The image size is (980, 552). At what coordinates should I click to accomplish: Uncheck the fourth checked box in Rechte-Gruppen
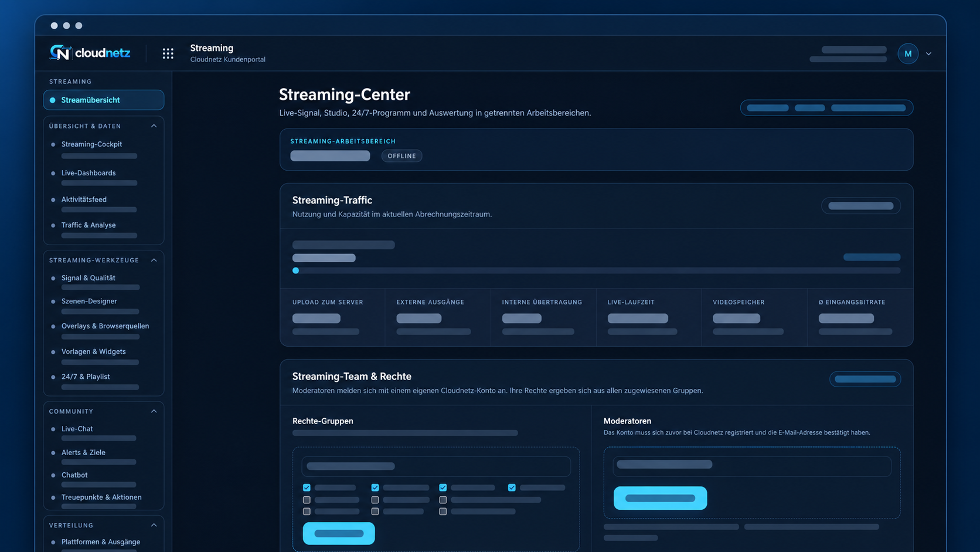512,487
